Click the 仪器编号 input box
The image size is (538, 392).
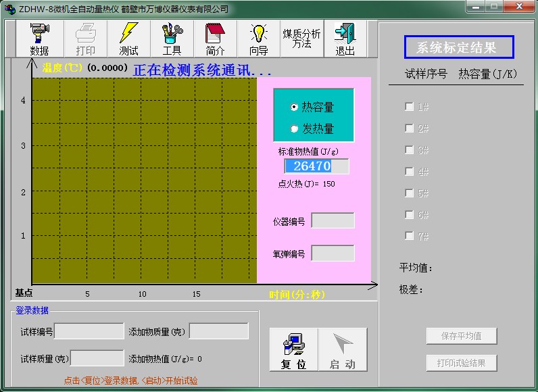pos(333,221)
